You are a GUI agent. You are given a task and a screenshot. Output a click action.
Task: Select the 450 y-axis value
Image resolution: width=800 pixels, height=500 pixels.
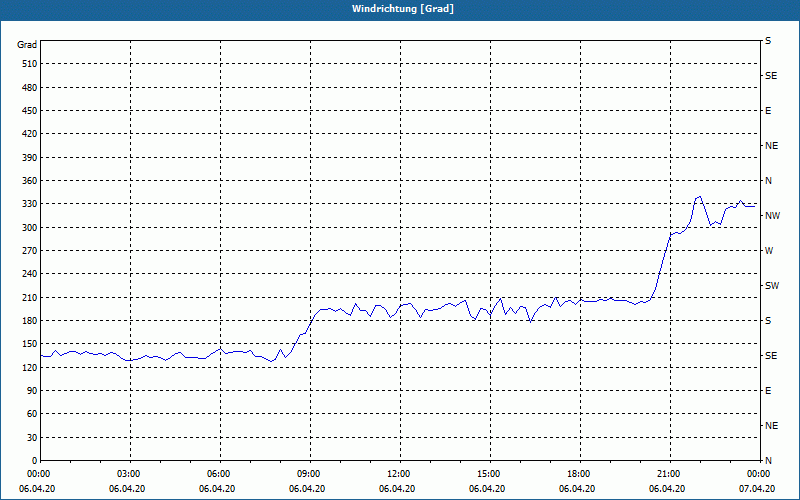30,111
